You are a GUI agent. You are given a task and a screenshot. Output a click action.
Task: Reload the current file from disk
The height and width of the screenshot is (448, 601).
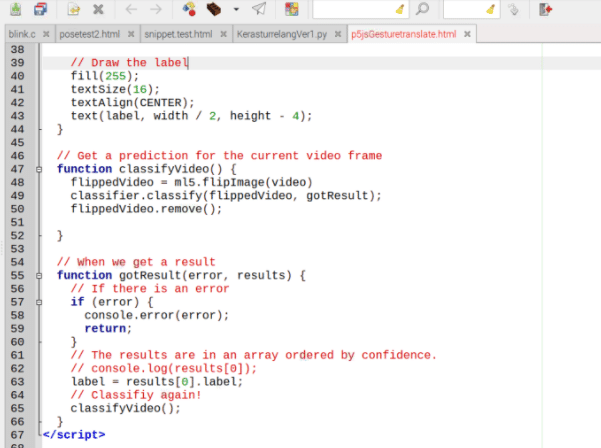(x=73, y=10)
